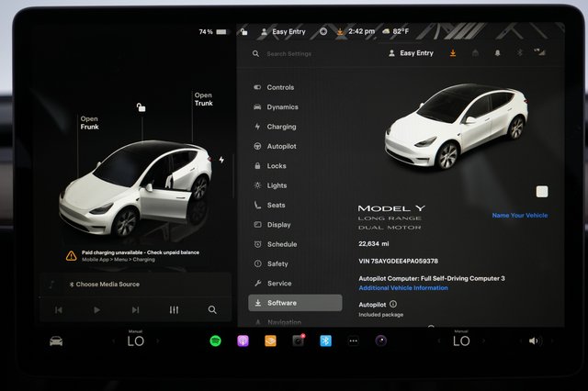This screenshot has height=391, width=588.
Task: Tap the Sentry Mode circle icon
Action: [323, 31]
